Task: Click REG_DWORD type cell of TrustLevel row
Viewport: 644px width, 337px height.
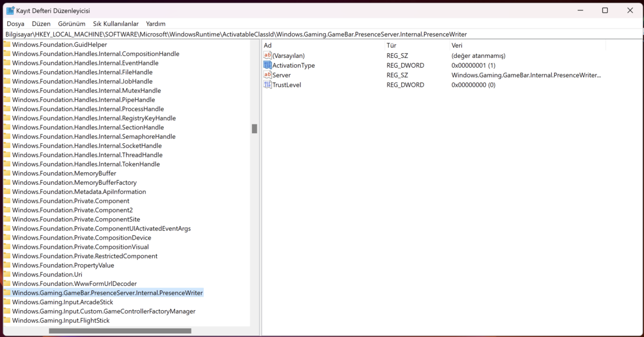Action: coord(405,85)
